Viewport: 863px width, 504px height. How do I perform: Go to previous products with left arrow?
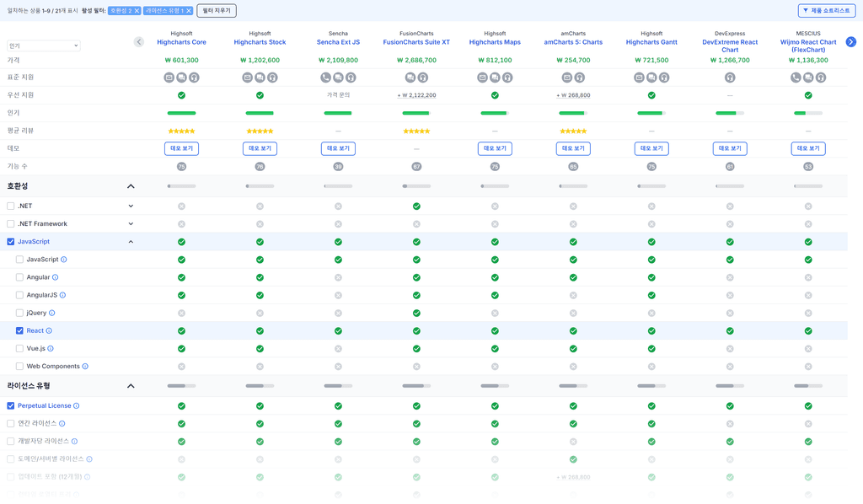(139, 42)
